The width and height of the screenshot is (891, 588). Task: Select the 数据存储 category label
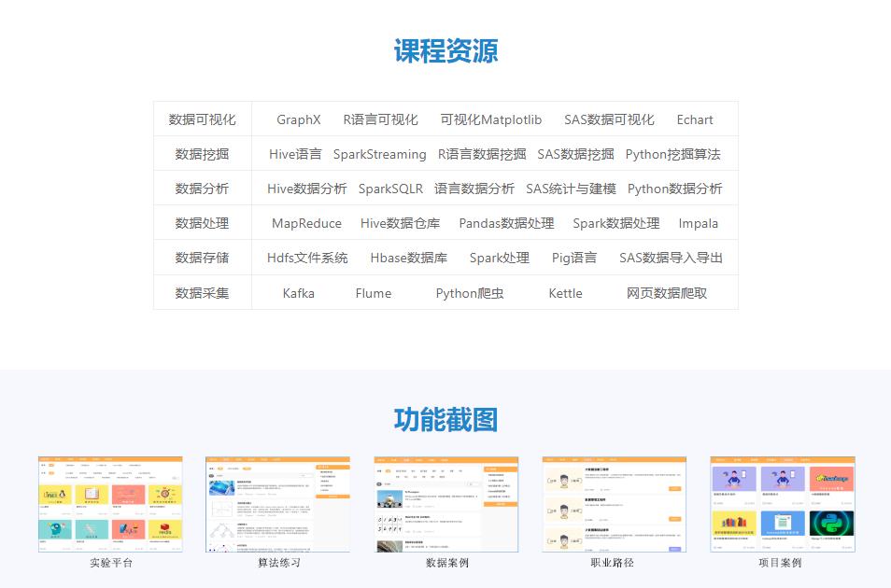pos(202,258)
